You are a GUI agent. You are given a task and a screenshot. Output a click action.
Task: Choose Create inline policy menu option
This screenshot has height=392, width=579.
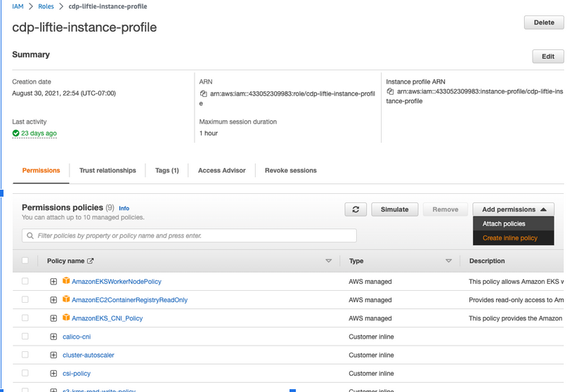pyautogui.click(x=510, y=238)
